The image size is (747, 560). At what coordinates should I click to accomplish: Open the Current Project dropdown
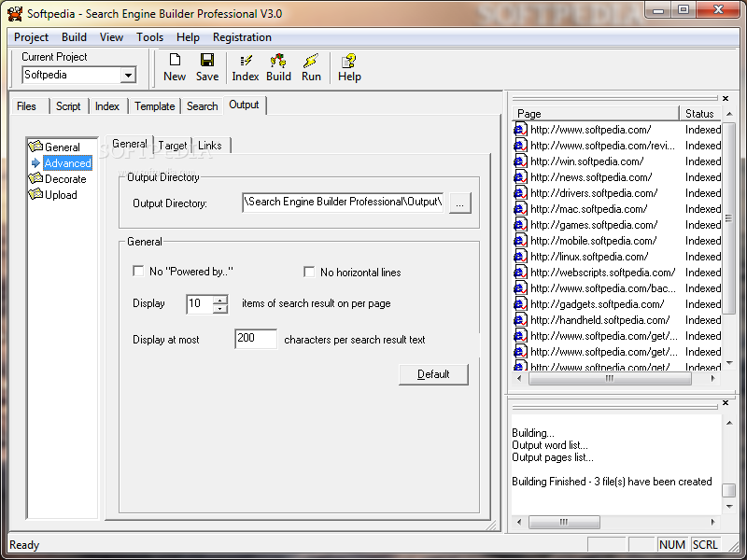[x=128, y=76]
